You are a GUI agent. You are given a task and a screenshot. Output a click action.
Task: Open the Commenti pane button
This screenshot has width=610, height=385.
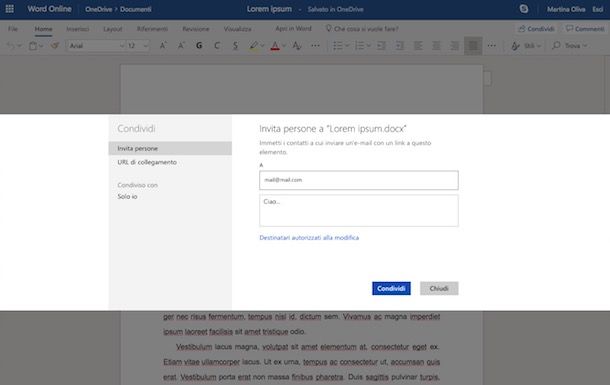point(585,29)
